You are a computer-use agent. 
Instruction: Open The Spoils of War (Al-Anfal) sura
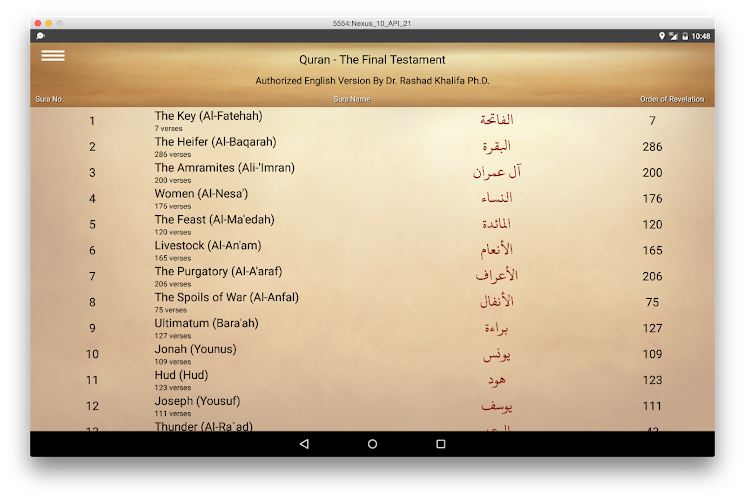pyautogui.click(x=227, y=298)
